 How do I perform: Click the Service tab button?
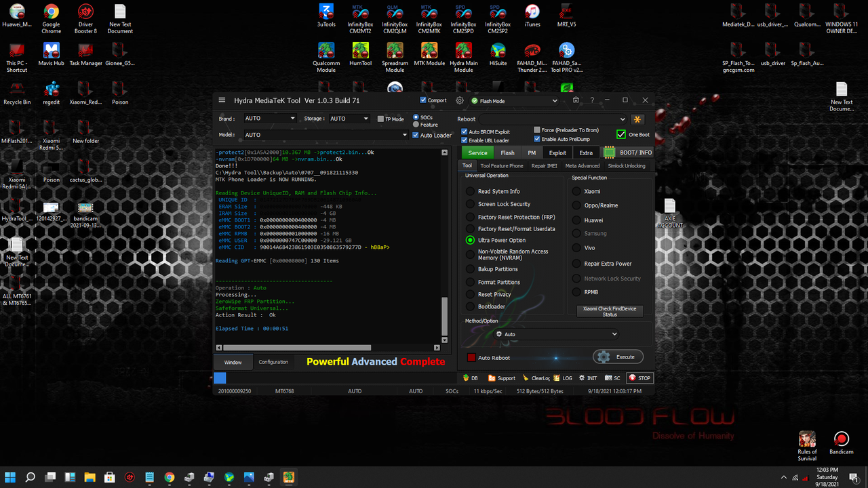click(477, 152)
